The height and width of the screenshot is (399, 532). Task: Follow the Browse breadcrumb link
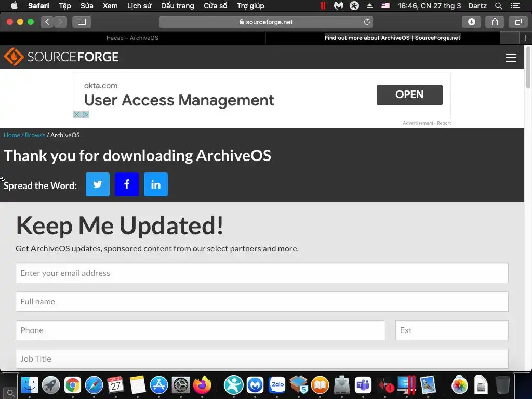[x=35, y=135]
